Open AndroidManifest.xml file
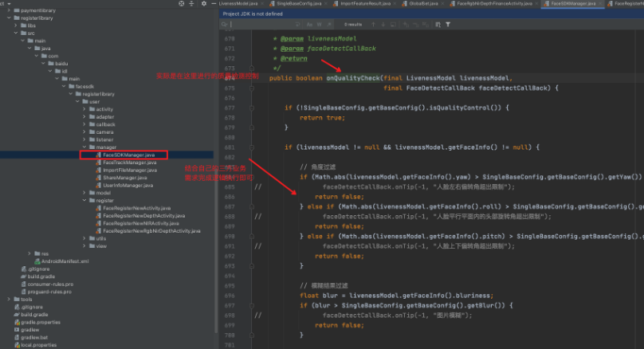 pos(61,261)
